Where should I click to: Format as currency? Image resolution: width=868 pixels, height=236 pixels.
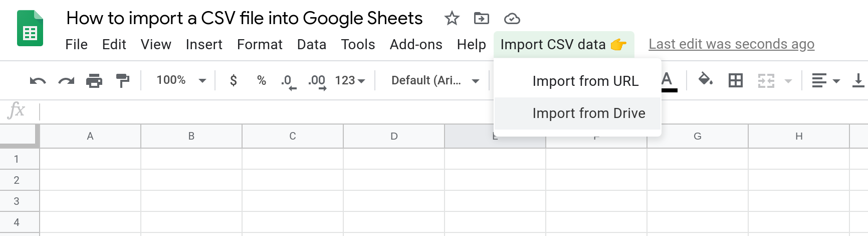coord(234,80)
